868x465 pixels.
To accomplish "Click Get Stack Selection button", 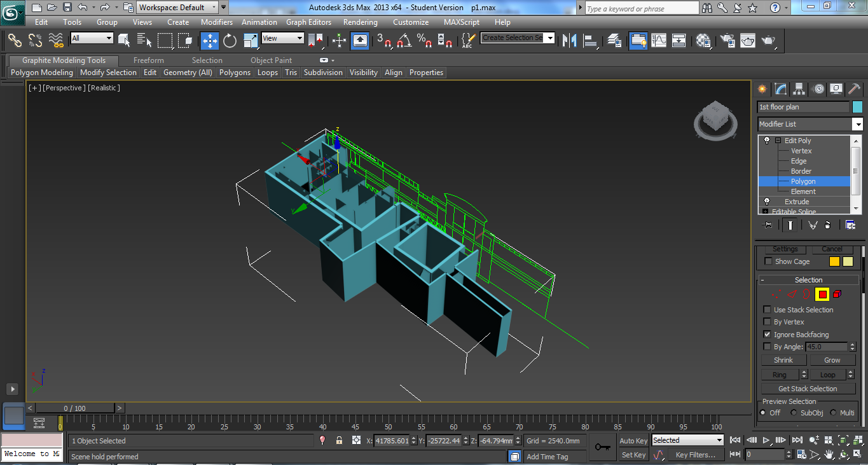I will pyautogui.click(x=808, y=389).
